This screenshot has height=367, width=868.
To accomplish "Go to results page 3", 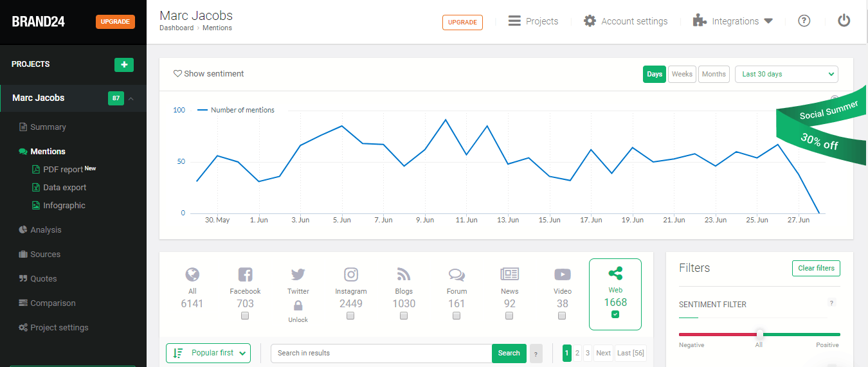I will coord(588,353).
